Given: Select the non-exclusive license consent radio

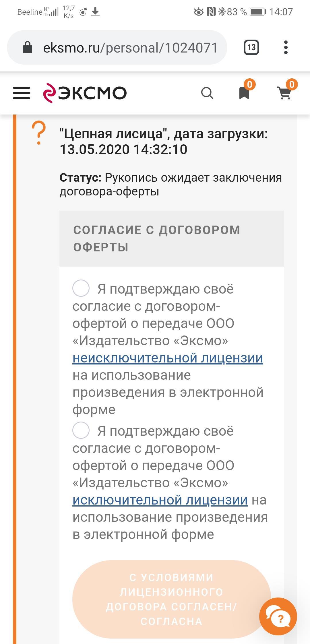Looking at the screenshot, I should tap(81, 288).
